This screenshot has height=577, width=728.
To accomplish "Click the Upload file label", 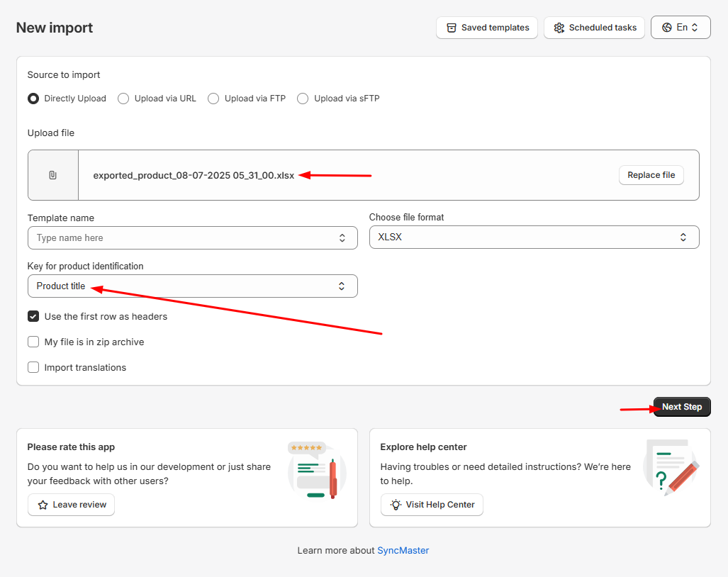I will [x=51, y=133].
